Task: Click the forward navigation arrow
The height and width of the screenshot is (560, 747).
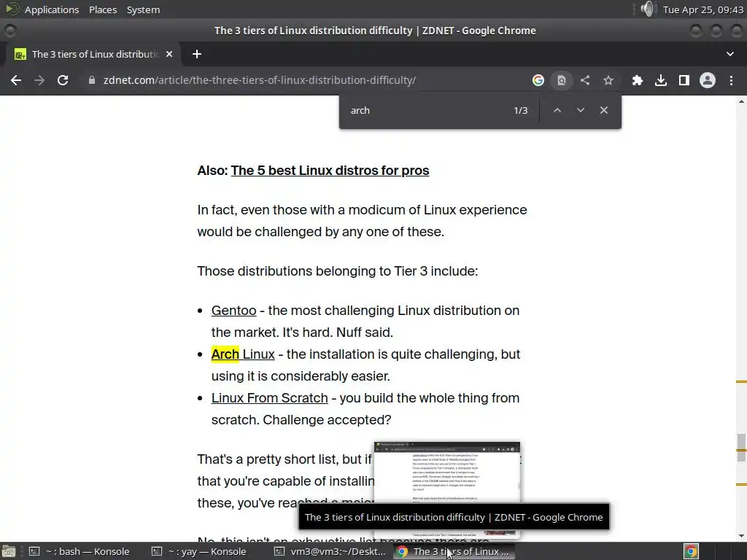Action: tap(39, 80)
